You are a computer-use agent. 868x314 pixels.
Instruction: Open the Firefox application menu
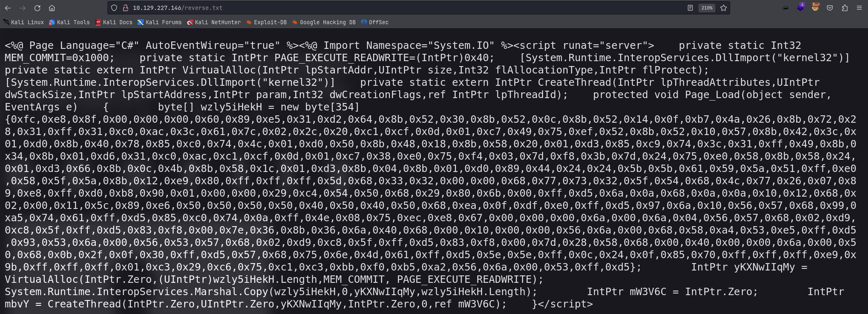tap(859, 8)
